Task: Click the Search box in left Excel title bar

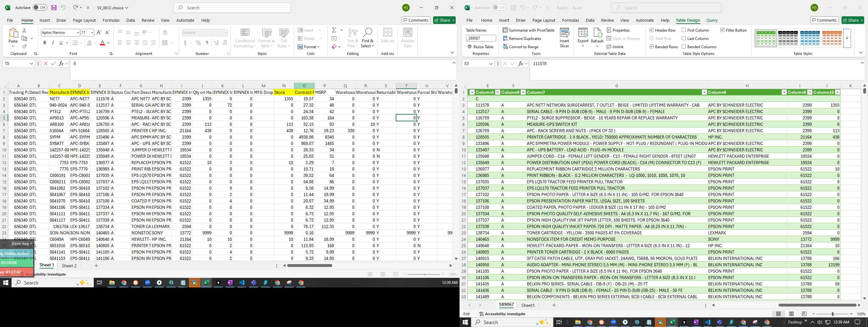Action: tap(232, 8)
